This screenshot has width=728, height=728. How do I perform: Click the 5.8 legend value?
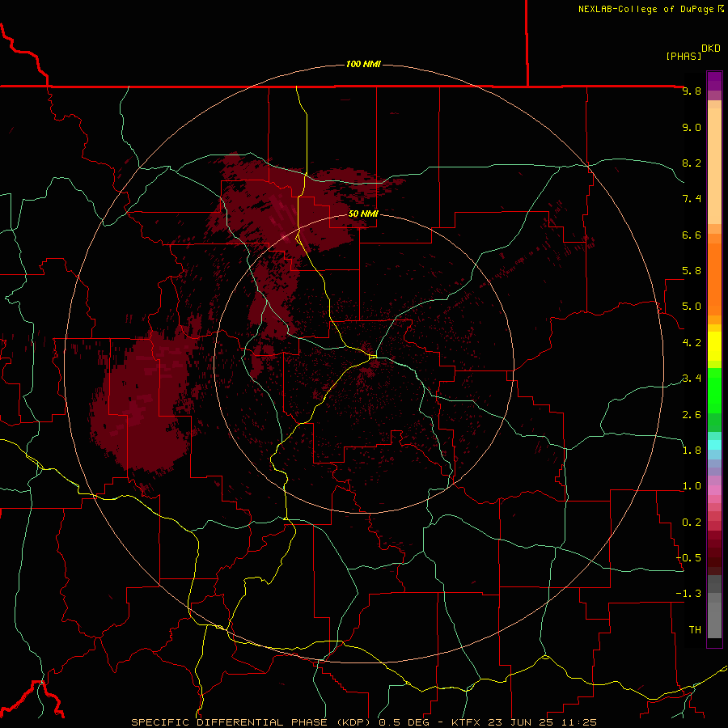(x=692, y=271)
